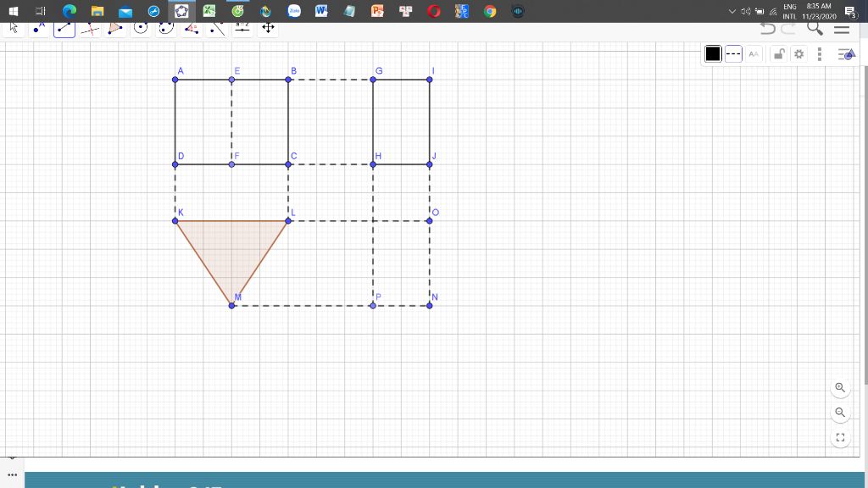
Task: Toggle the fix object lock icon
Action: point(779,53)
